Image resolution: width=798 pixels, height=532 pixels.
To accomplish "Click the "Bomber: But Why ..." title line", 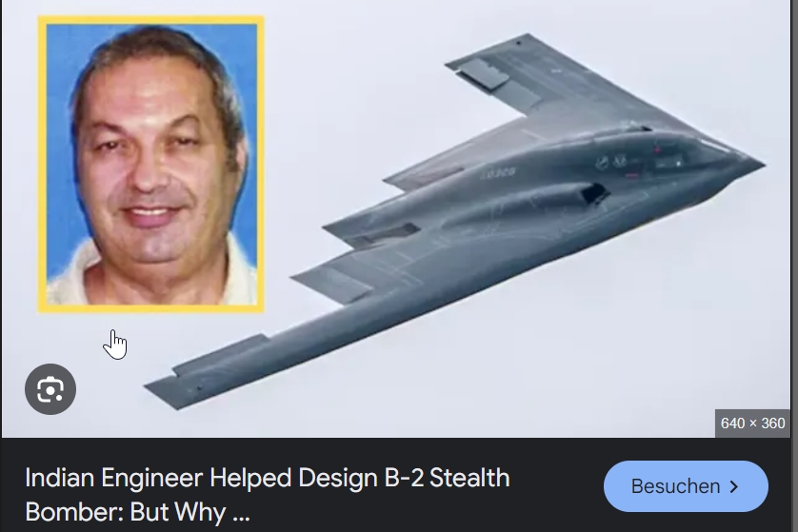I will pos(137,512).
